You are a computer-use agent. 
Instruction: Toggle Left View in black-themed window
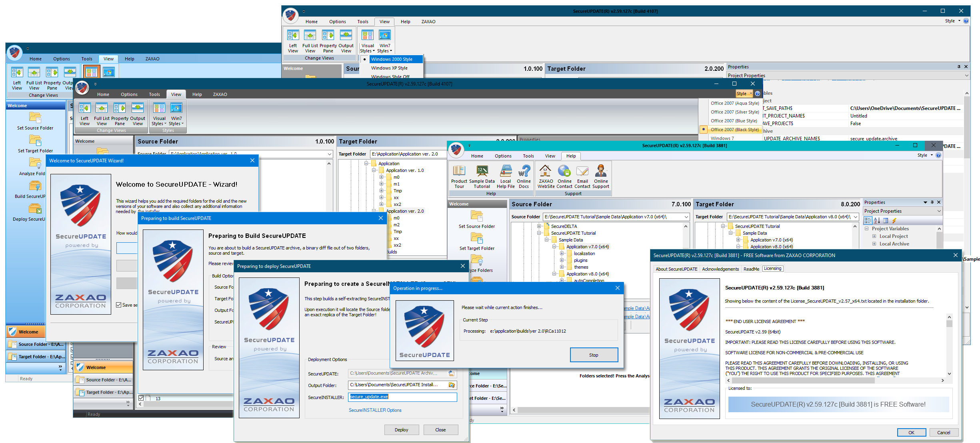84,114
